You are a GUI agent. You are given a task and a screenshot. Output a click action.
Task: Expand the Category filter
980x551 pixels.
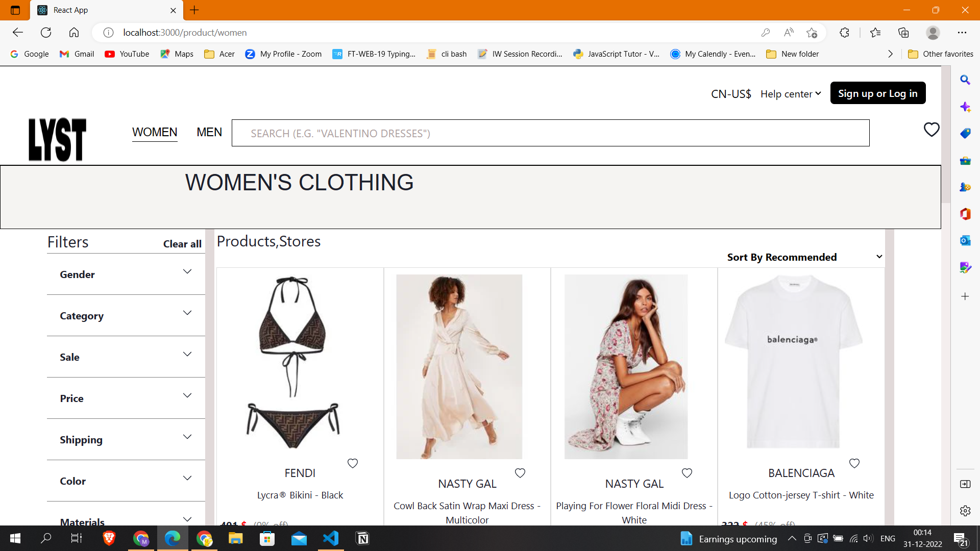point(126,316)
